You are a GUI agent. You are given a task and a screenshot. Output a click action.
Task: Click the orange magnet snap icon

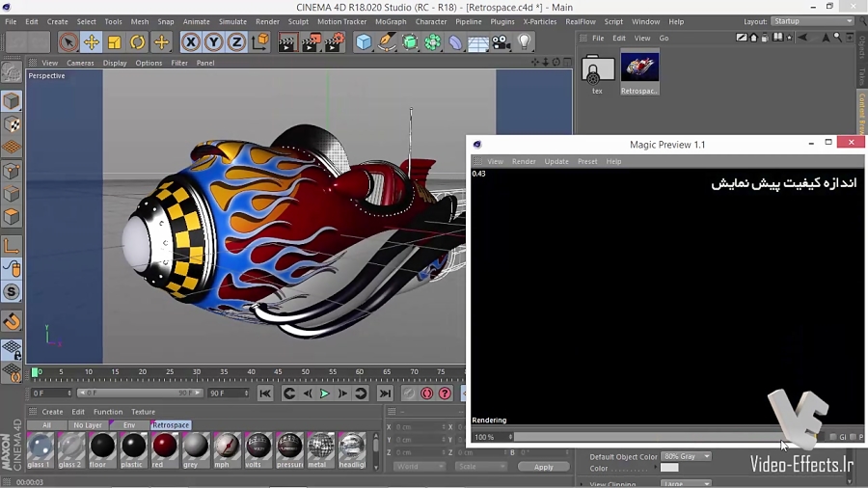[11, 321]
